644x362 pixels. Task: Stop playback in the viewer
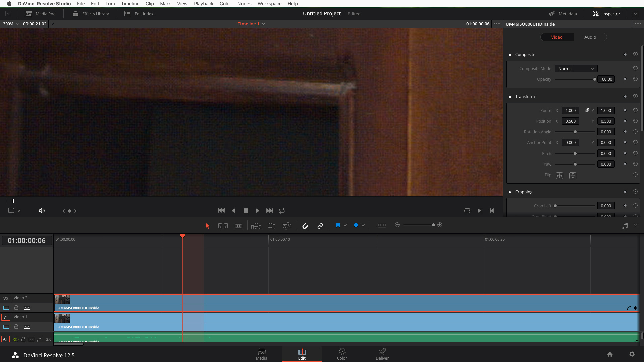246,210
